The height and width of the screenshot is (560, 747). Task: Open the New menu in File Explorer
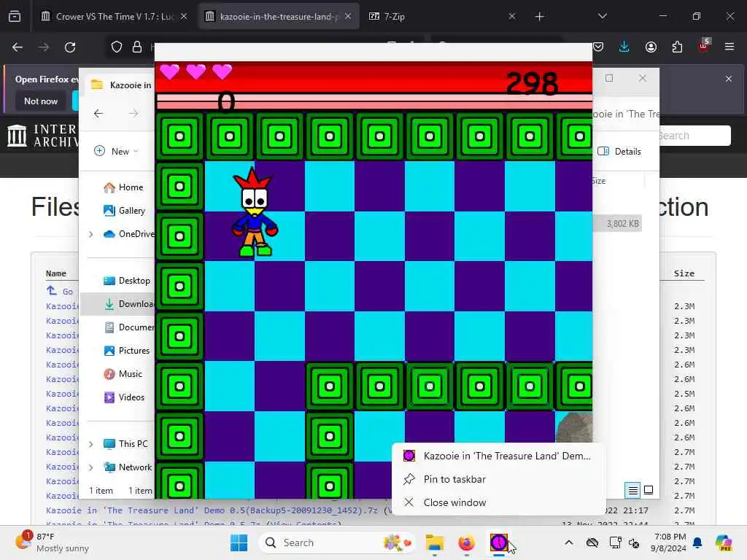(x=116, y=152)
